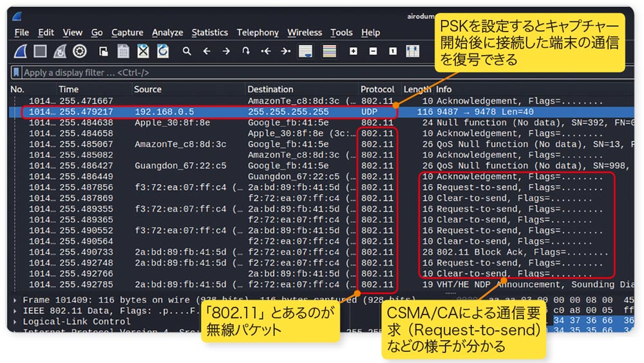Open the Tools menu
This screenshot has height=363, width=644.
click(341, 32)
